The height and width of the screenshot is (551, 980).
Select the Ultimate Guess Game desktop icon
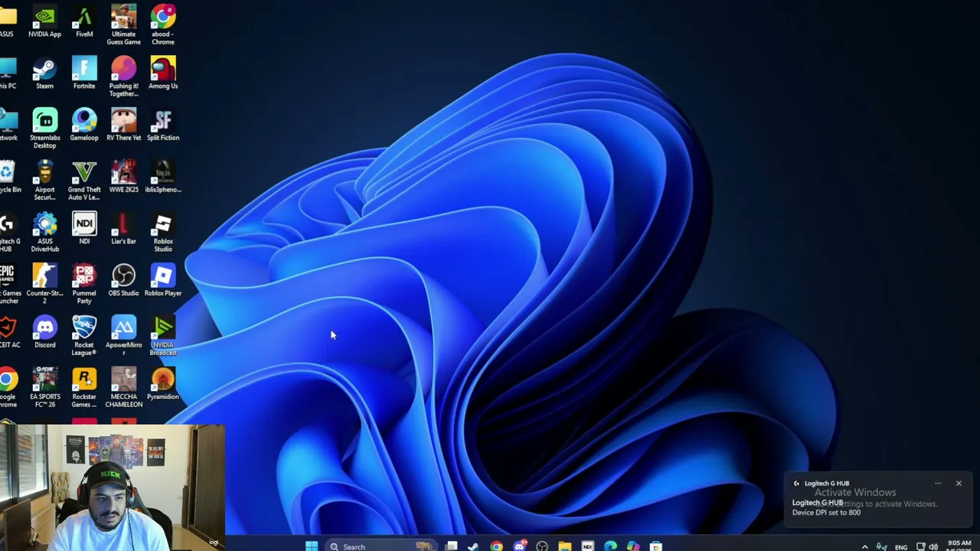pyautogui.click(x=123, y=24)
